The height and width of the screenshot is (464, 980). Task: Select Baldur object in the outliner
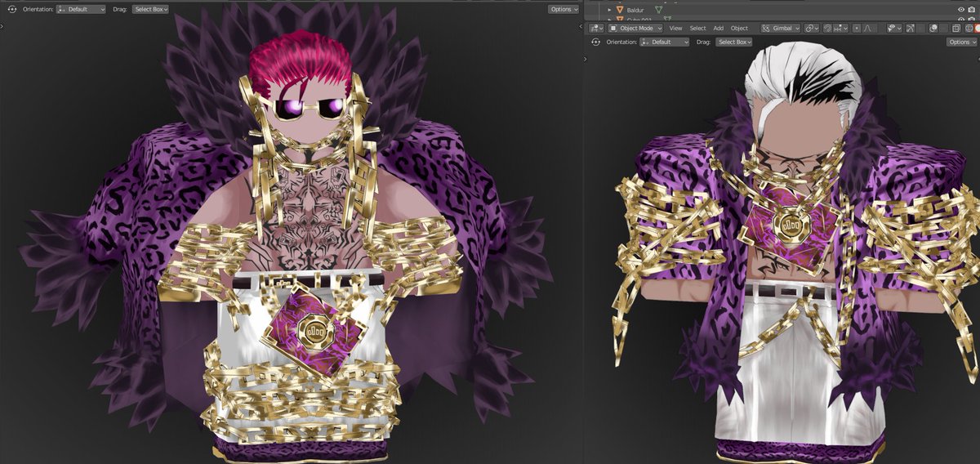[635, 9]
